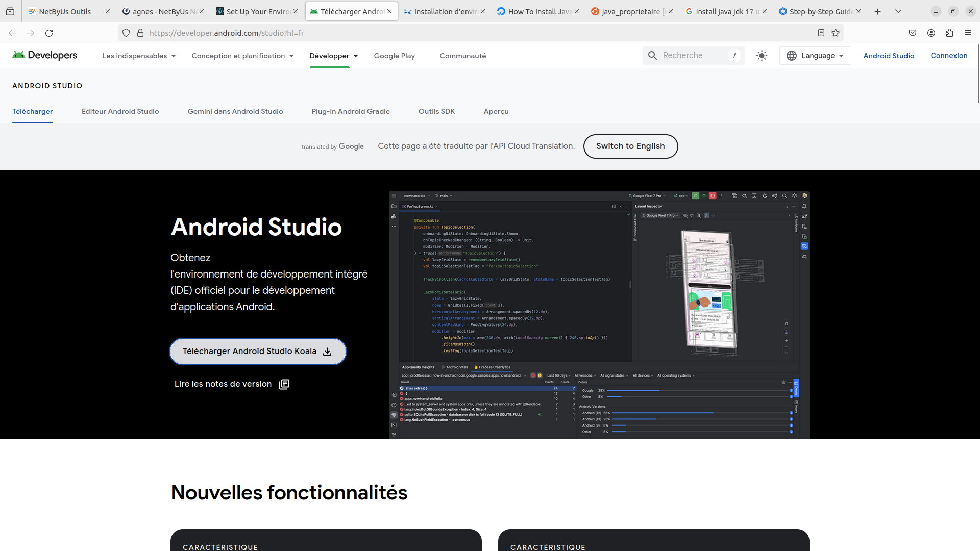Open the new tab plus button
This screenshot has width=980, height=551.
pyautogui.click(x=878, y=11)
